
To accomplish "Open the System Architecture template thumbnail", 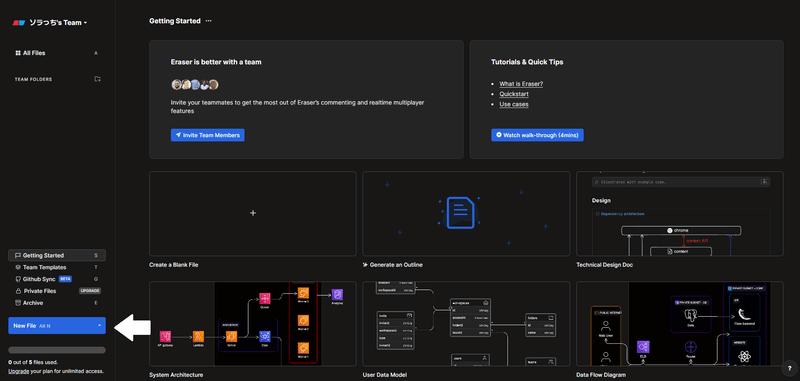I will tap(253, 323).
